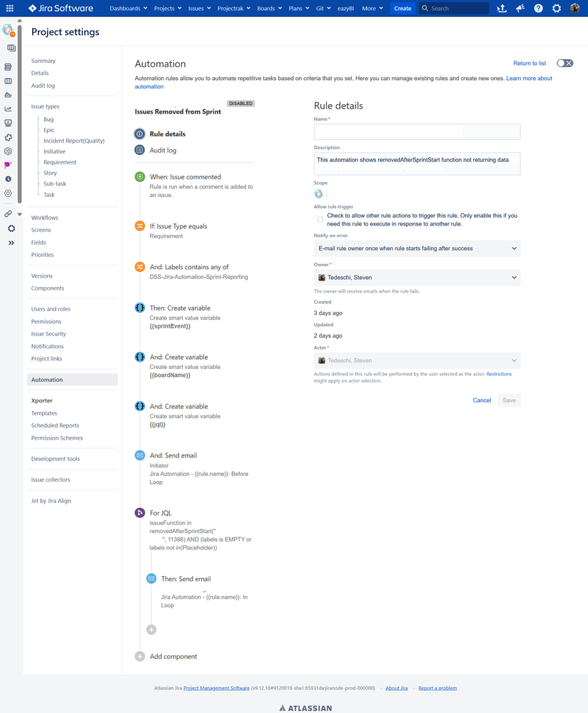
Task: Open the feedback megaphone icon
Action: tap(520, 9)
